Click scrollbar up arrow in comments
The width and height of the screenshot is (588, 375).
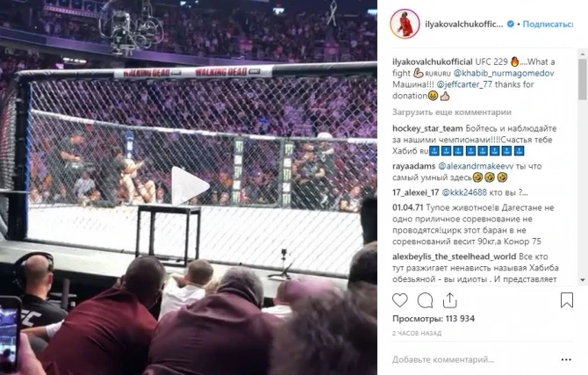pyautogui.click(x=583, y=54)
